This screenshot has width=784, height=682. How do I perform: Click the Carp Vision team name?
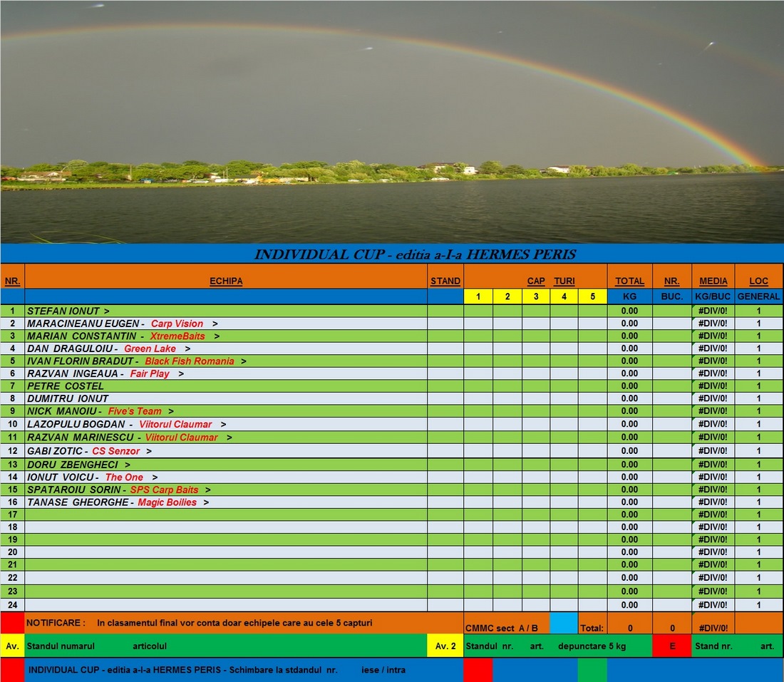pos(177,324)
